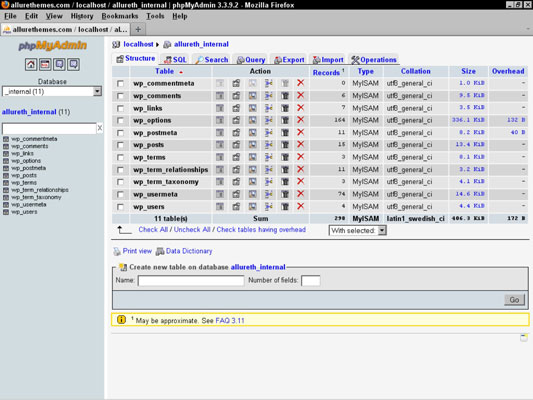Open phpMyAdmin Home icon
Screen dimensions: 533x400
pyautogui.click(x=31, y=64)
